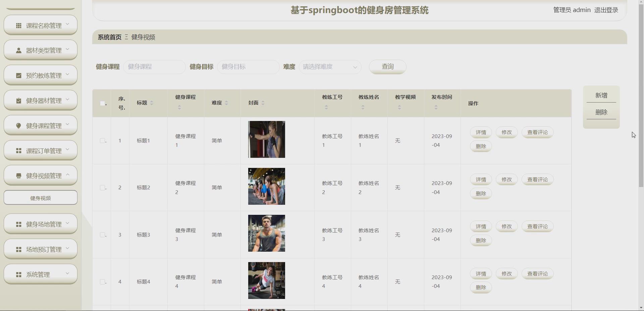Click the chat icon beside 健身视频管理

click(19, 176)
